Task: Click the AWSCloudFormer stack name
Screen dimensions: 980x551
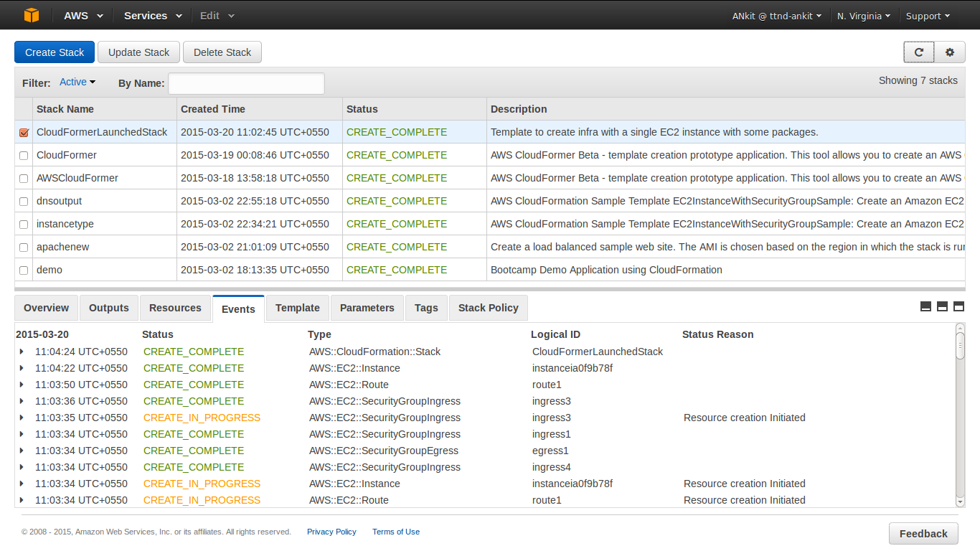Action: 77,178
